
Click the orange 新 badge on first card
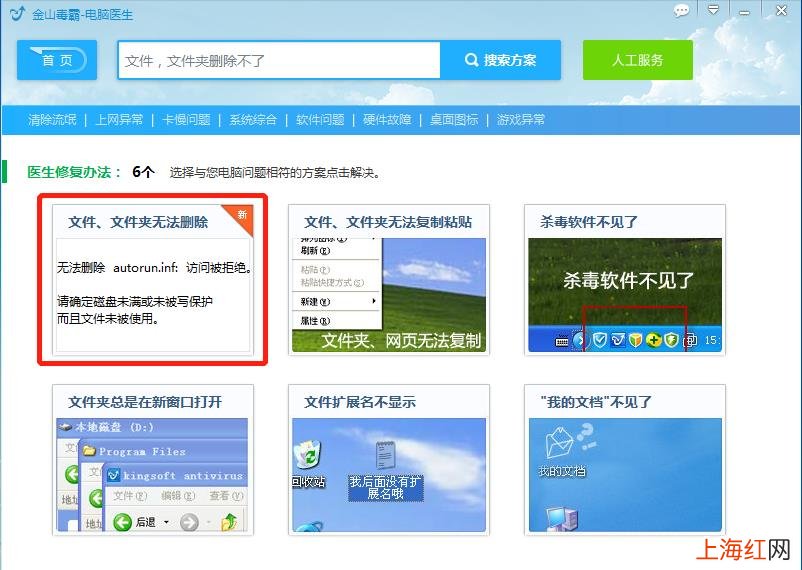(242, 215)
